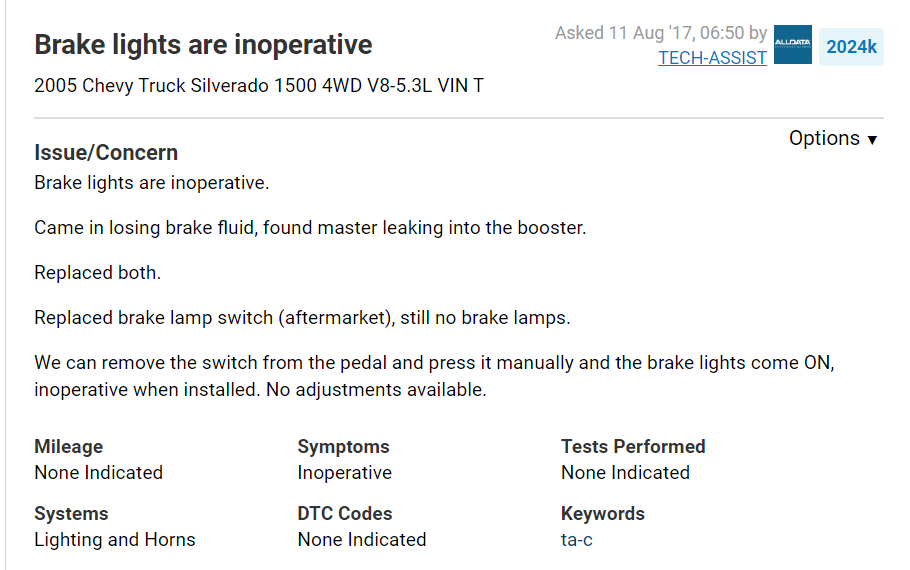Open the TECH-ASSIST user profile link
Viewport: 910px width, 570px height.
coord(712,58)
